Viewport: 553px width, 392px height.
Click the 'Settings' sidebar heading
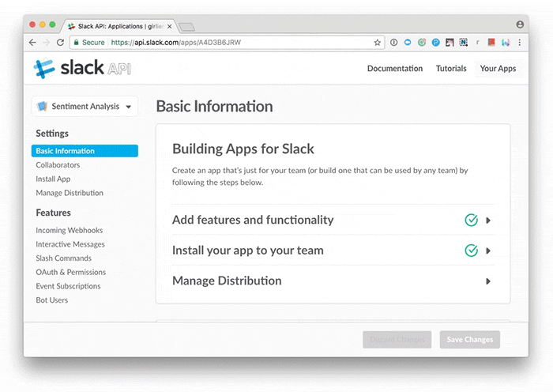[x=52, y=134]
